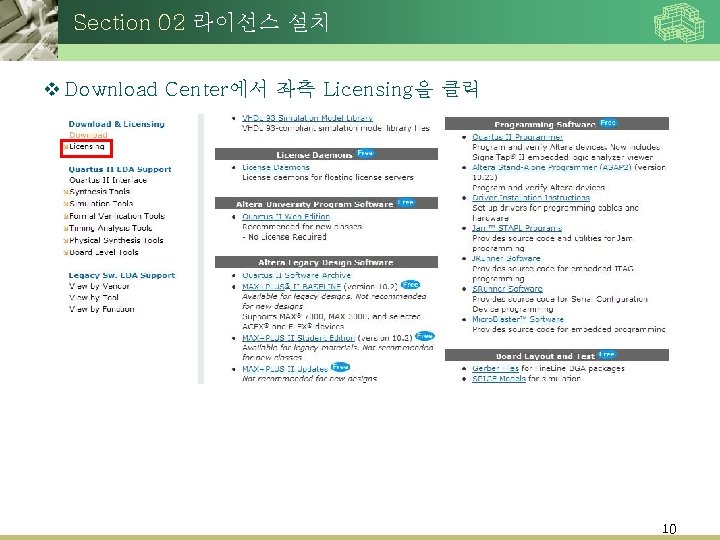
Task: Click the slide's brick-wall logo icon
Action: tap(679, 22)
